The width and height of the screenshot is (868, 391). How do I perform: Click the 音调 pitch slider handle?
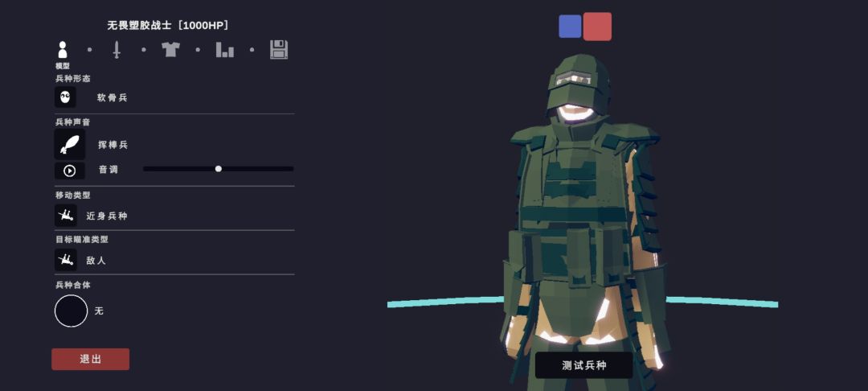pos(218,169)
